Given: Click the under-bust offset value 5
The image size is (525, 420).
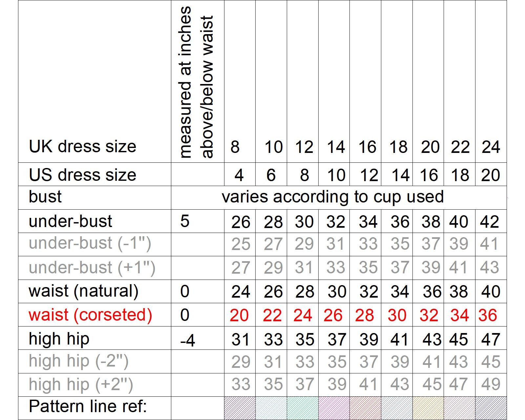Looking at the screenshot, I should pyautogui.click(x=185, y=221).
